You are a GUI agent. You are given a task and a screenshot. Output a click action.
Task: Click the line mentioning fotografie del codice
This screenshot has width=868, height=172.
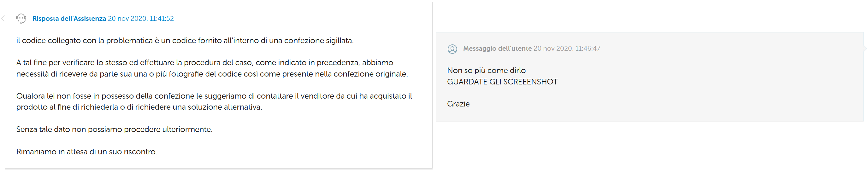212,74
